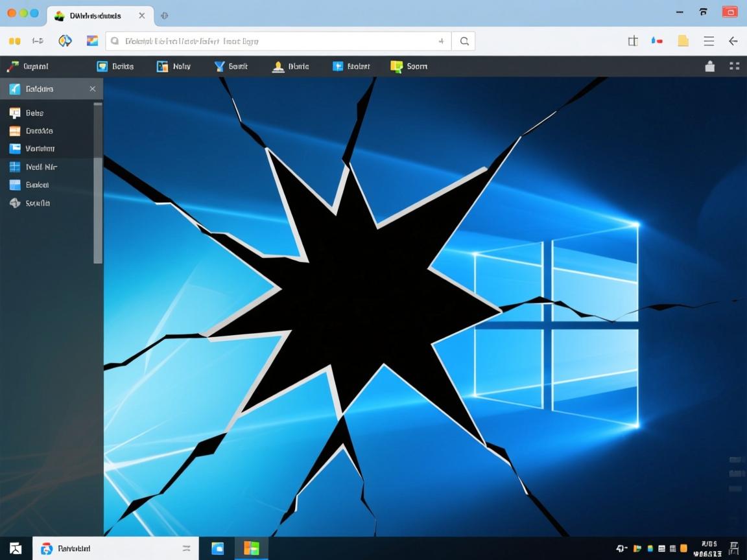Click the magnifier search button beside the address bar
Image resolution: width=747 pixels, height=560 pixels.
coord(464,41)
